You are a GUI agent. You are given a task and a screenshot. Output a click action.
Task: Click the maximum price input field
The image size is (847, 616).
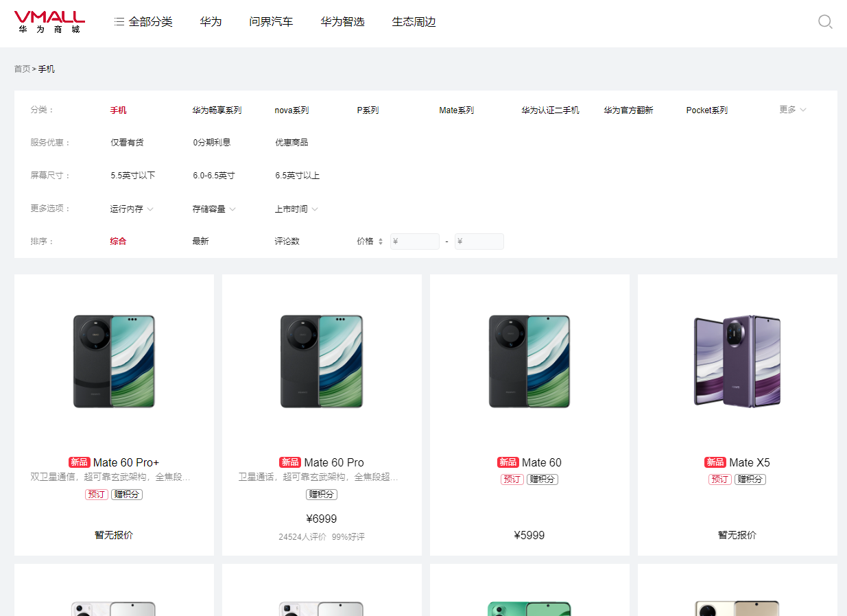tap(479, 241)
